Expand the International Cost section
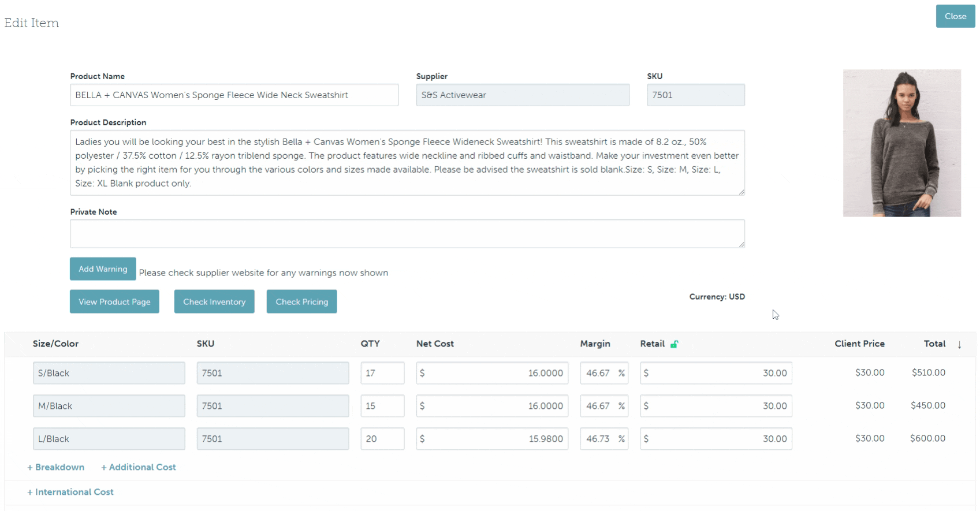The height and width of the screenshot is (511, 980). 70,492
